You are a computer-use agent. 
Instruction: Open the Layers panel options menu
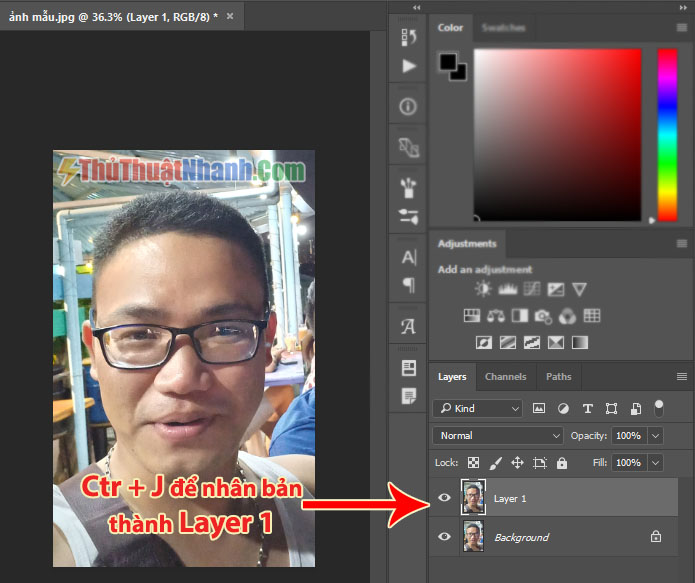(x=682, y=376)
